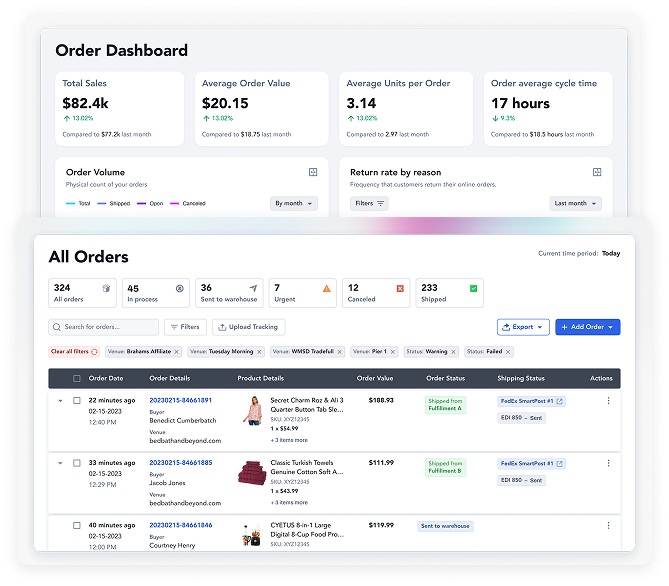This screenshot has height=586, width=669.
Task: Select the 7 Urgent tab
Action: point(303,293)
